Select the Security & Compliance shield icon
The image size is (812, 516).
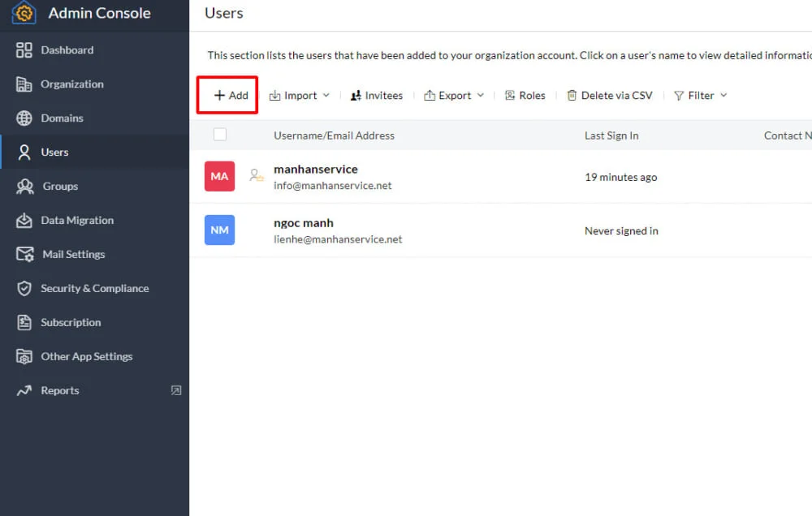tap(23, 288)
